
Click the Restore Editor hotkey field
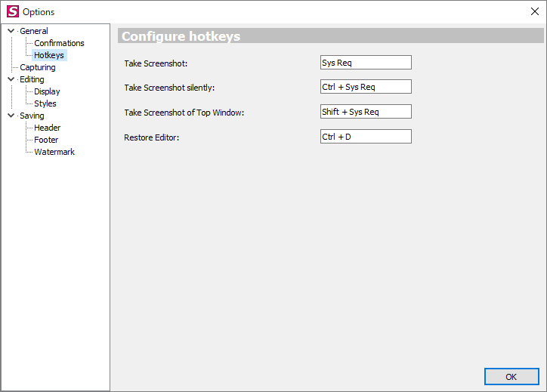pyautogui.click(x=366, y=137)
